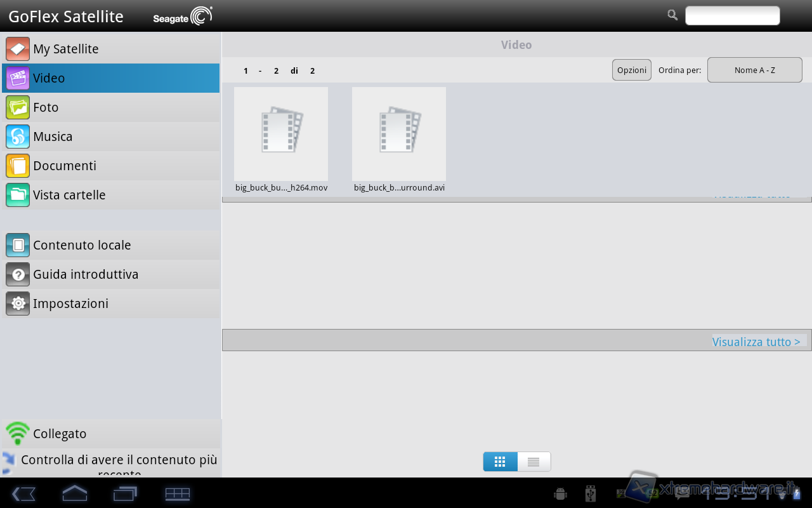Screen dimensions: 812x508
Task: Open the Musica headphones icon
Action: (18, 137)
